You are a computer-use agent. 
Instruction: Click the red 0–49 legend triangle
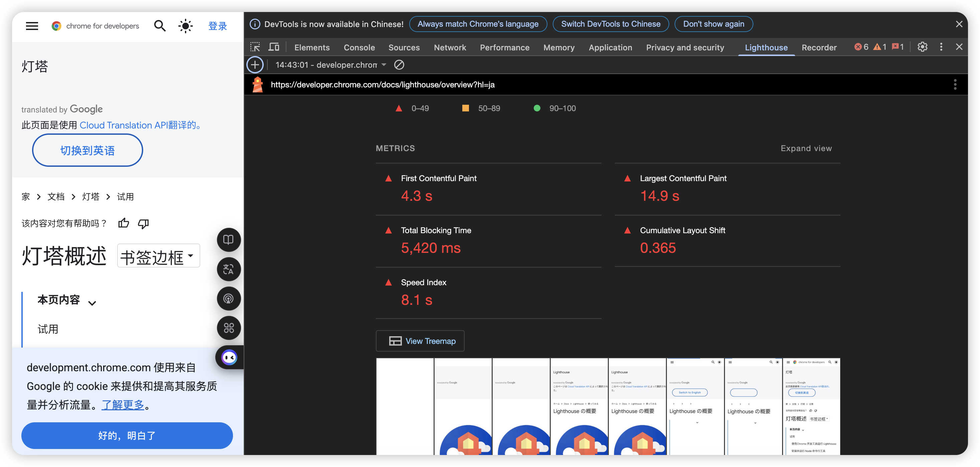399,108
